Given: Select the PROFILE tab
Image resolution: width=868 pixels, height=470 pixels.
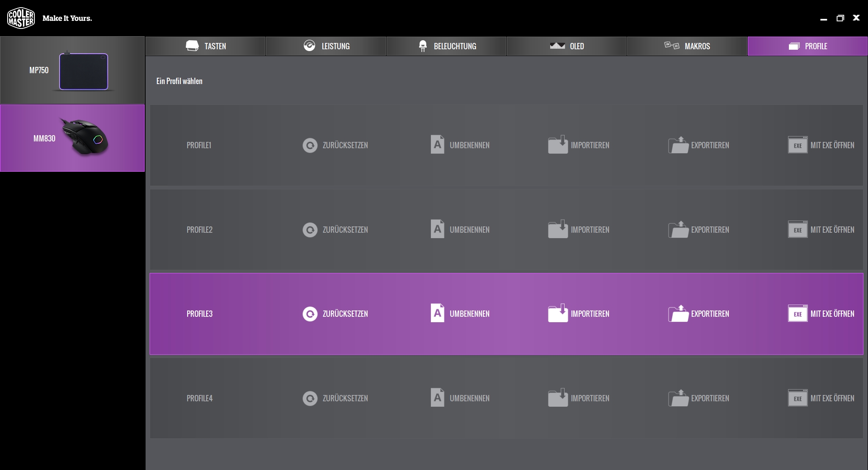Looking at the screenshot, I should pyautogui.click(x=807, y=46).
